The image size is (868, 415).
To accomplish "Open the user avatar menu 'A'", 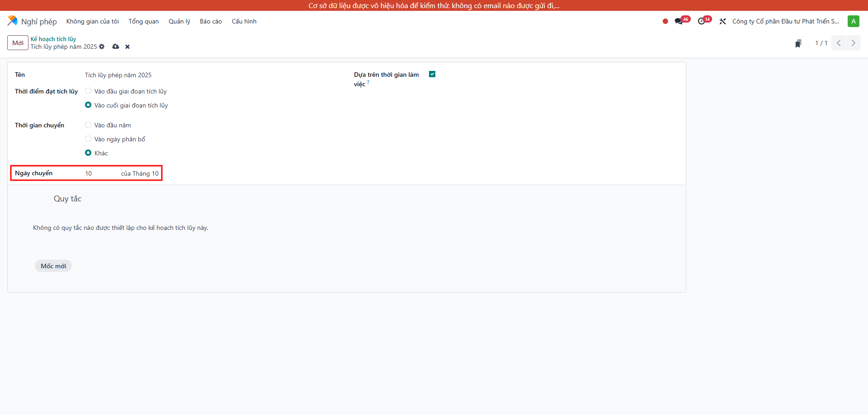I will [853, 21].
